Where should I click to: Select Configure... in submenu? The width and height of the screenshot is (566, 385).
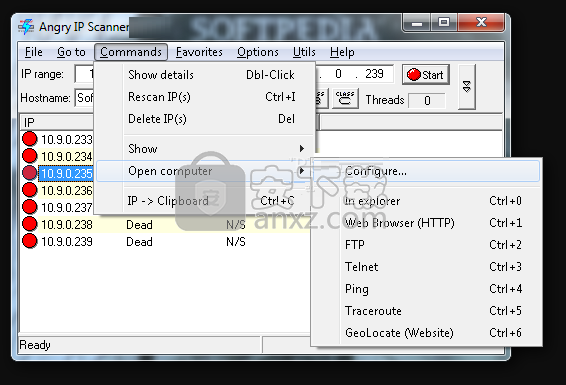[x=426, y=171]
